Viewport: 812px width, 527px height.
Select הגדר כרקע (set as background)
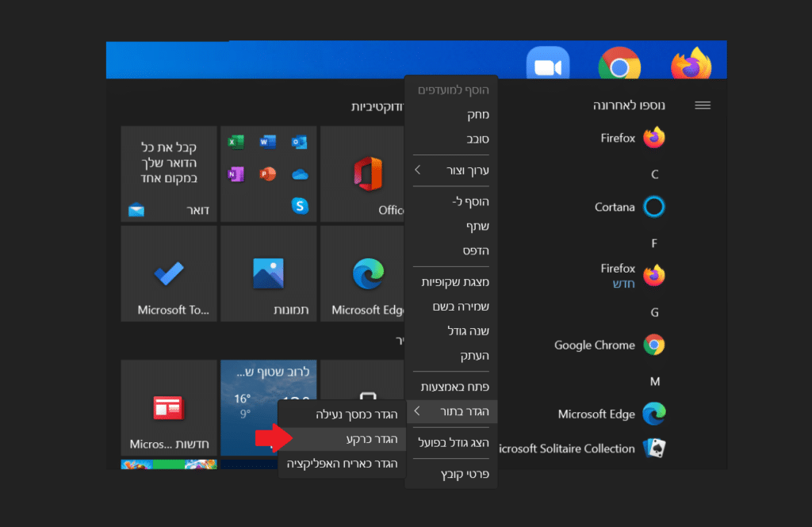coord(343,439)
